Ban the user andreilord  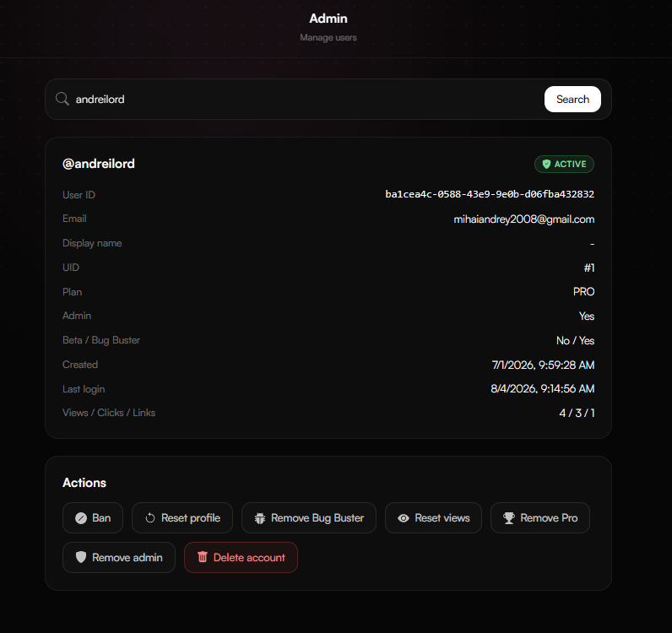point(93,518)
